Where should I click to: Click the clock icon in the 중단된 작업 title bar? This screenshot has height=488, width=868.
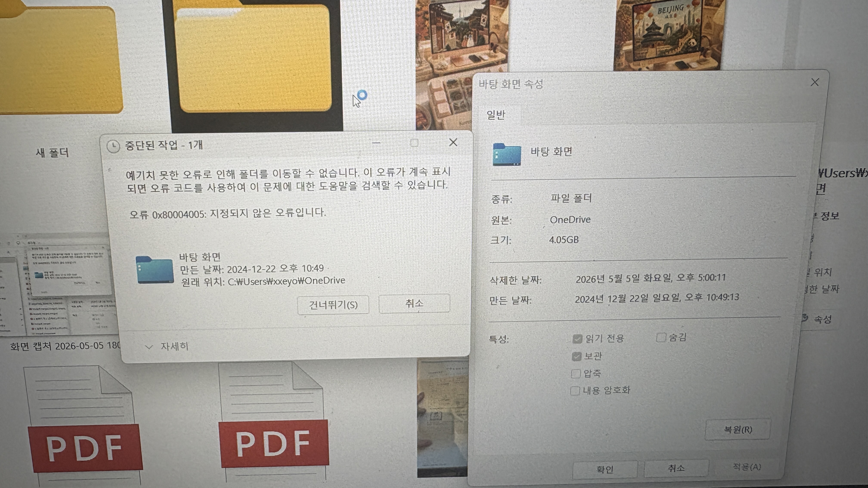(113, 146)
